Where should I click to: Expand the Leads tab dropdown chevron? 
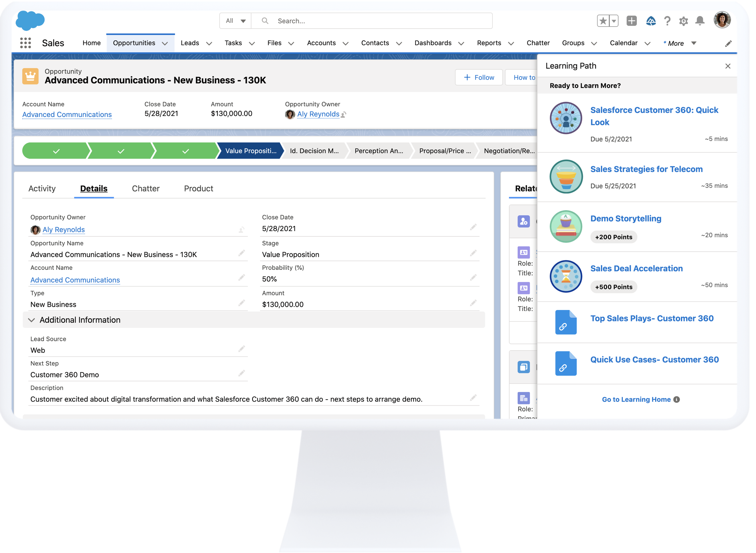(209, 43)
